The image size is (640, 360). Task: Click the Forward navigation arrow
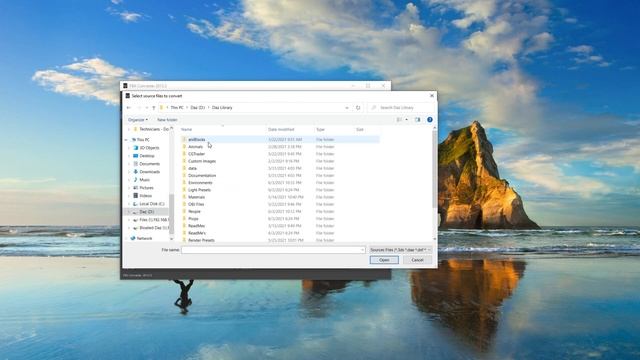[139, 108]
